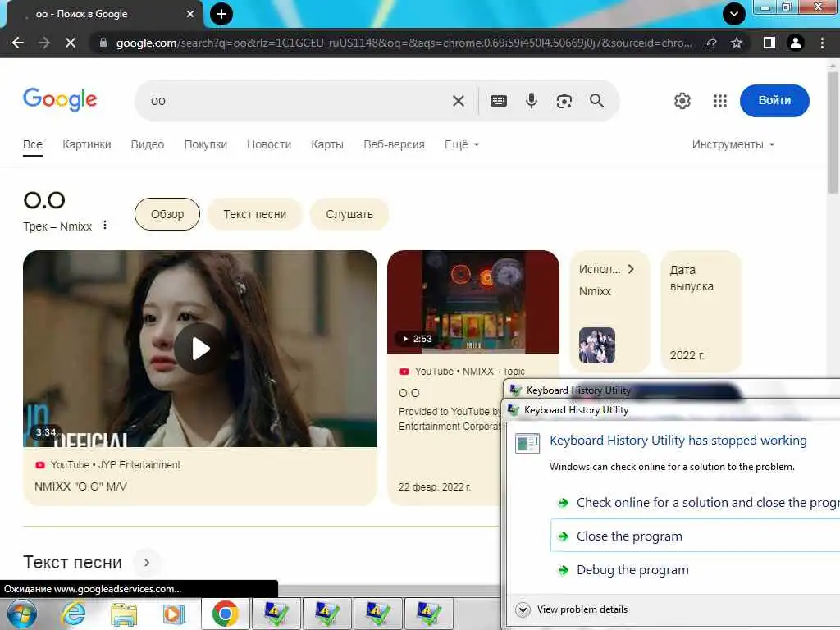Click the first Keyboard History Utility taskbar button

click(x=276, y=614)
